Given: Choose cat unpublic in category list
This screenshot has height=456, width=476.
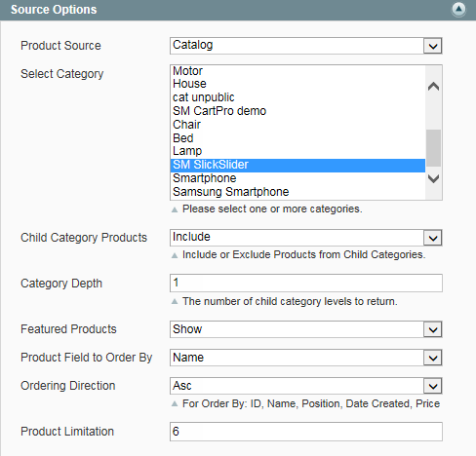Looking at the screenshot, I should (297, 97).
